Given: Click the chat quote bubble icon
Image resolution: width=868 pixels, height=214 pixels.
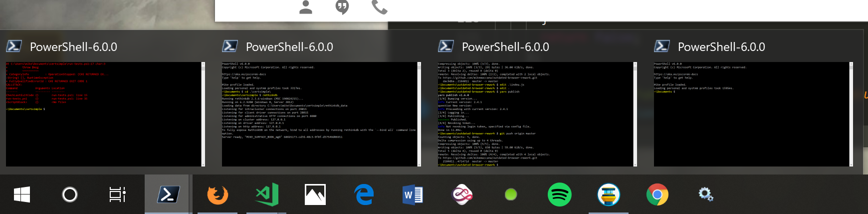Looking at the screenshot, I should click(342, 7).
